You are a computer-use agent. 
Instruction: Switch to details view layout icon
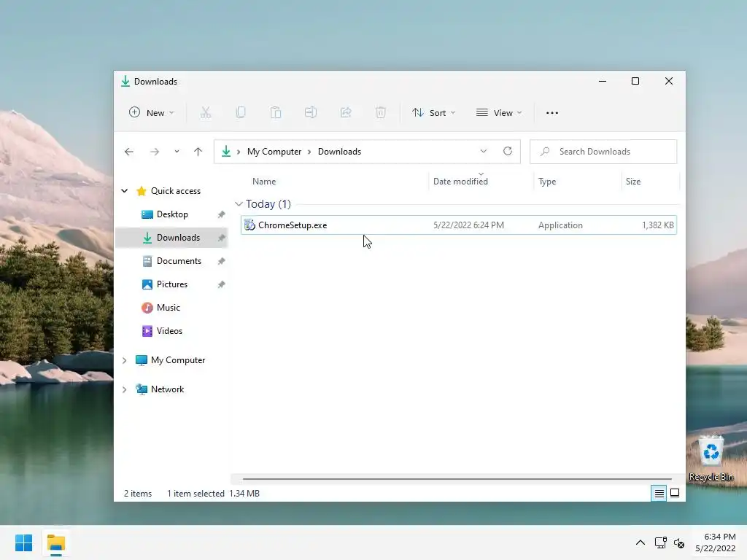(x=659, y=494)
